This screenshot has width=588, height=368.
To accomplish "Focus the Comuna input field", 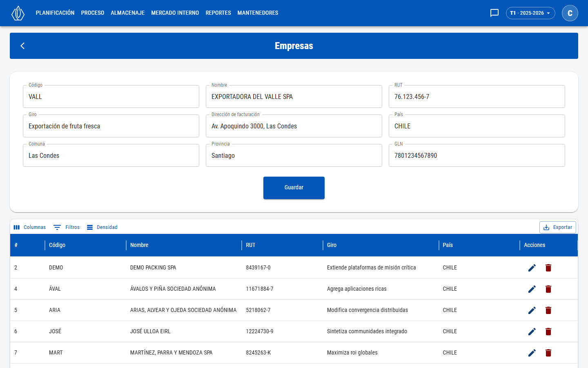I will pyautogui.click(x=111, y=155).
